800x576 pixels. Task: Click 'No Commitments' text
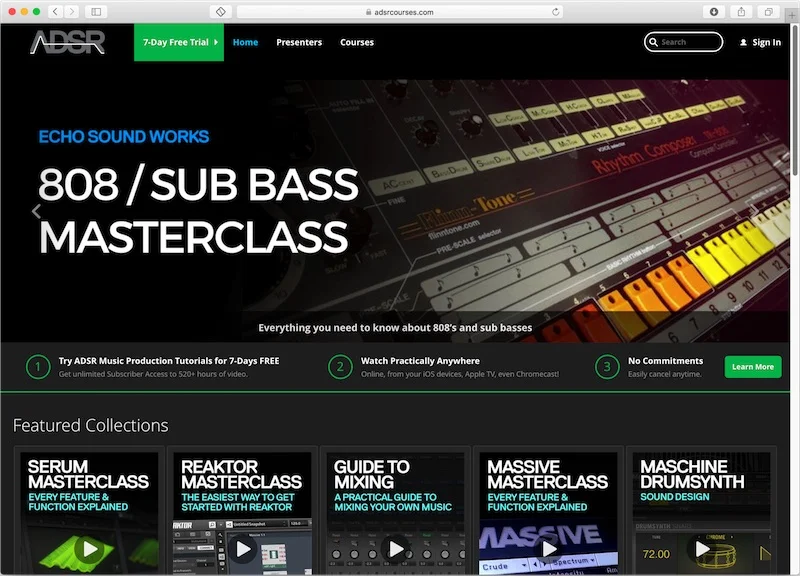(665, 361)
